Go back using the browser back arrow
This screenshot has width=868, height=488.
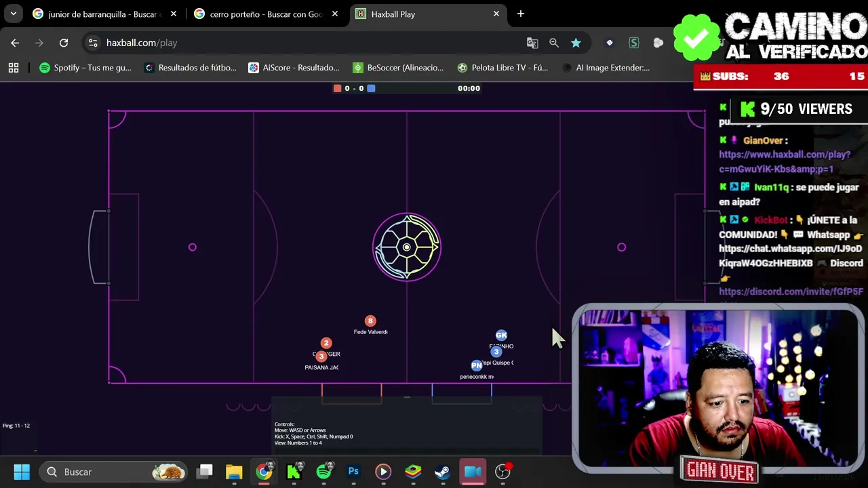(15, 43)
